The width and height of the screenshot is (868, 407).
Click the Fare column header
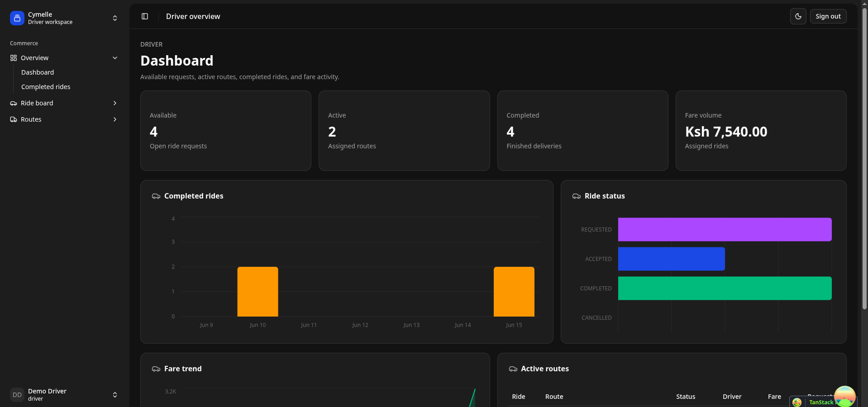[x=774, y=397]
